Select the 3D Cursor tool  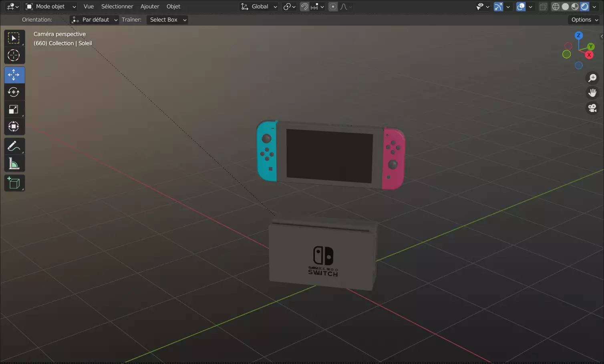[14, 55]
